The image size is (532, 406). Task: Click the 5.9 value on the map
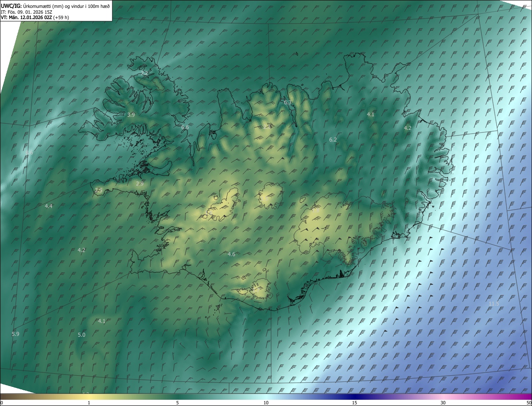point(15,334)
